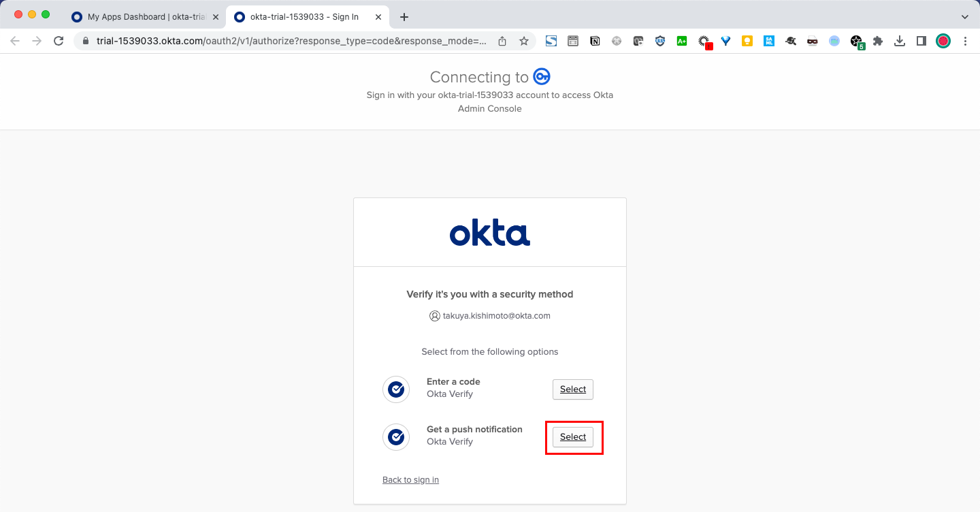Click the URL address bar
The width and height of the screenshot is (980, 512).
291,41
